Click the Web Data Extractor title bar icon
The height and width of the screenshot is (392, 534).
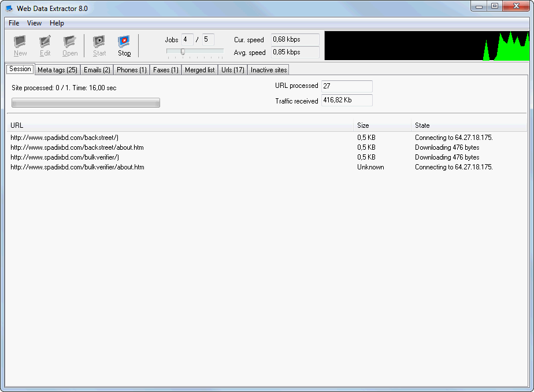point(8,7)
